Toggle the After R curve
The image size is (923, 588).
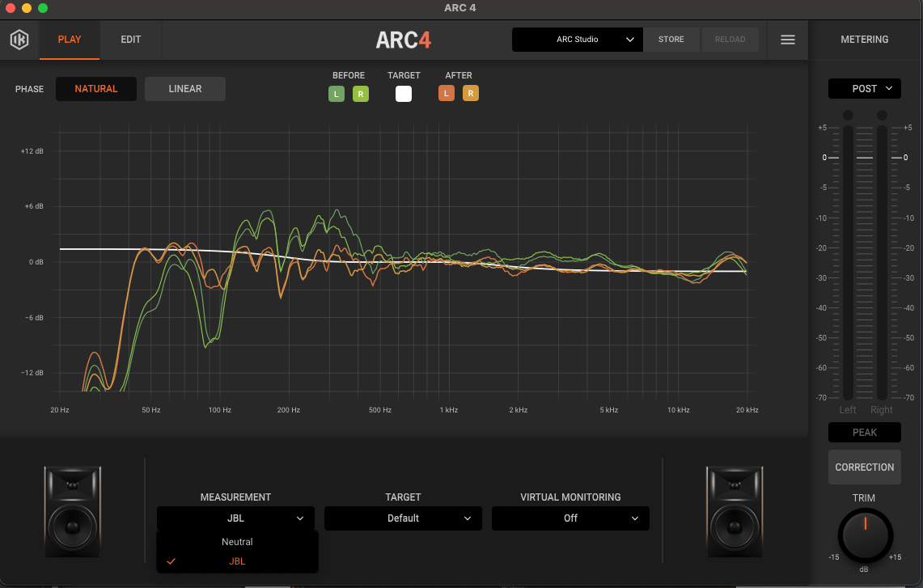click(470, 93)
